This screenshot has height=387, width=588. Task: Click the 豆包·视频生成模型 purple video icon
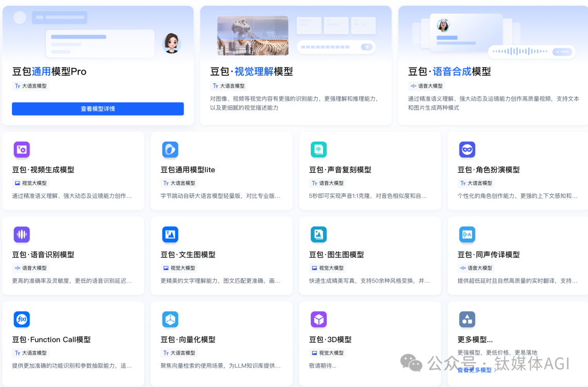(22, 149)
